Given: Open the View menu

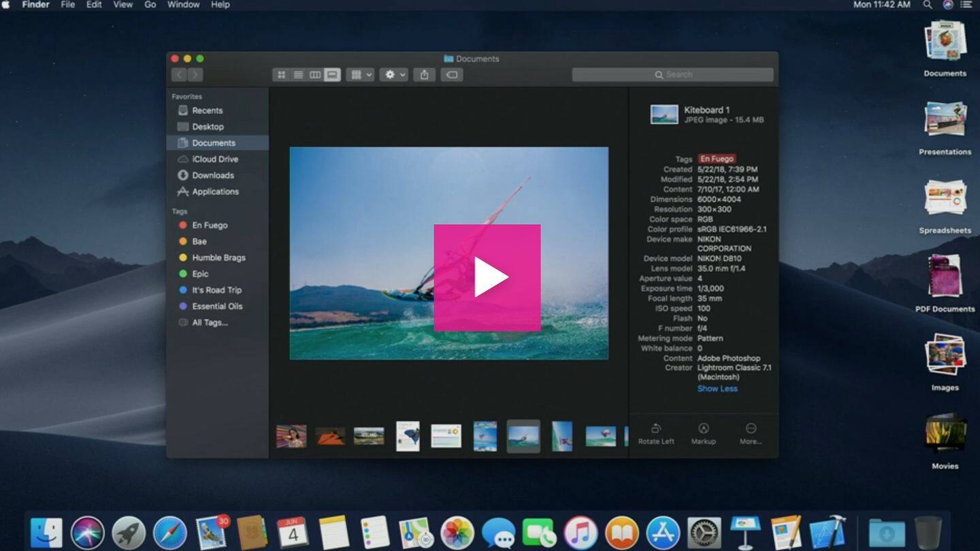Looking at the screenshot, I should 122,5.
